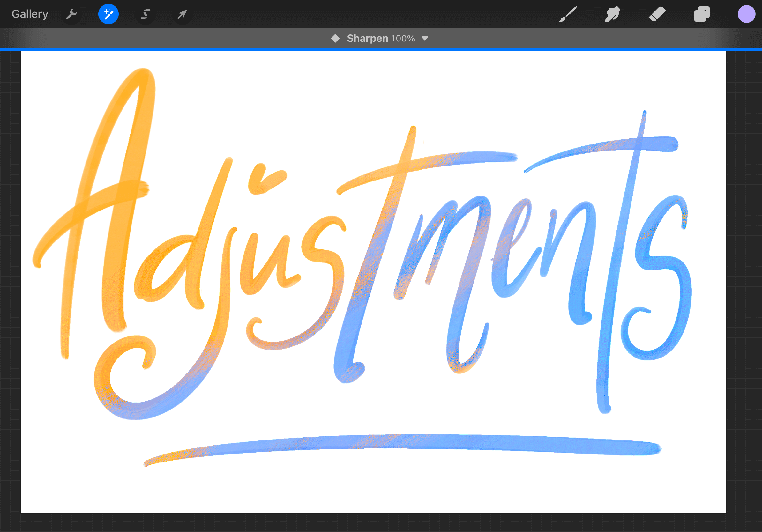This screenshot has height=532, width=762.
Task: Open the Layers panel icon
Action: coord(702,14)
